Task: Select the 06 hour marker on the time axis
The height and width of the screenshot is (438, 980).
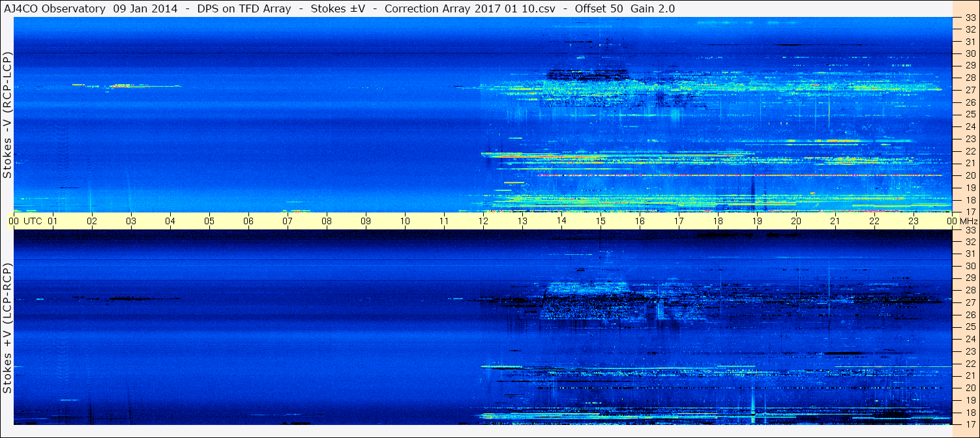Action: pos(248,221)
